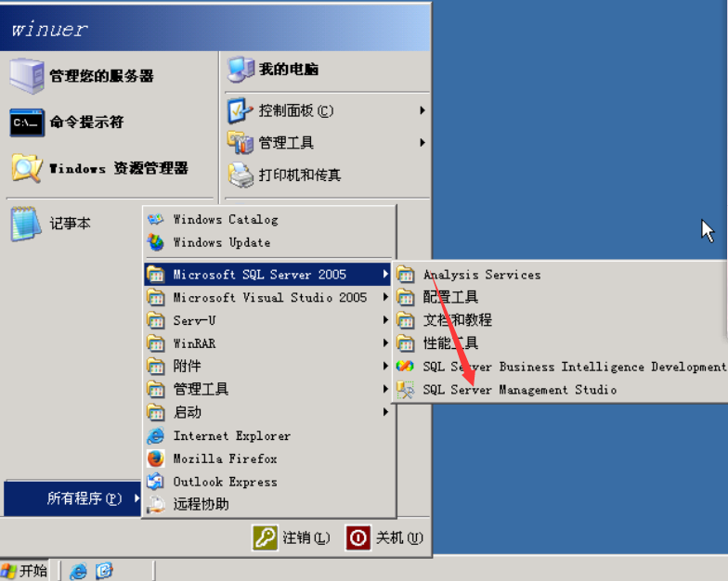Open Windows Catalog
Image resolution: width=728 pixels, height=581 pixels.
click(x=269, y=219)
